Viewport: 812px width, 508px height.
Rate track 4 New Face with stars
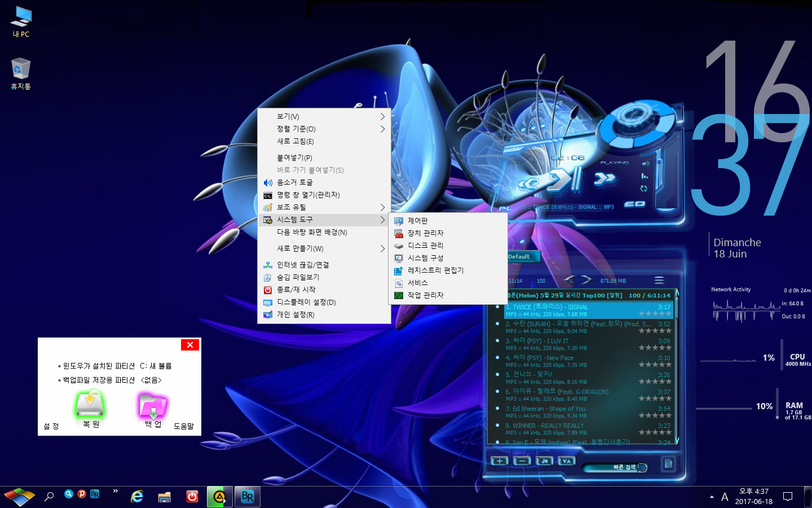coord(655,365)
